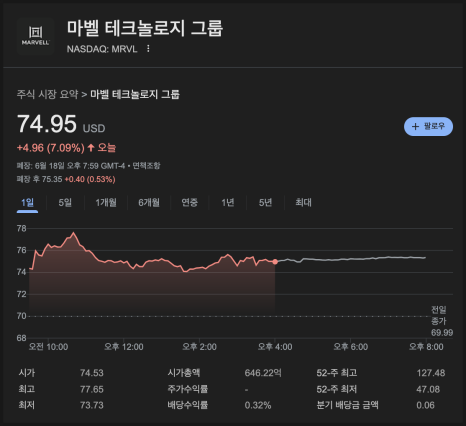Click the after-hours 75.35 price line
Viewport: 466px width, 426px height.
(66, 179)
